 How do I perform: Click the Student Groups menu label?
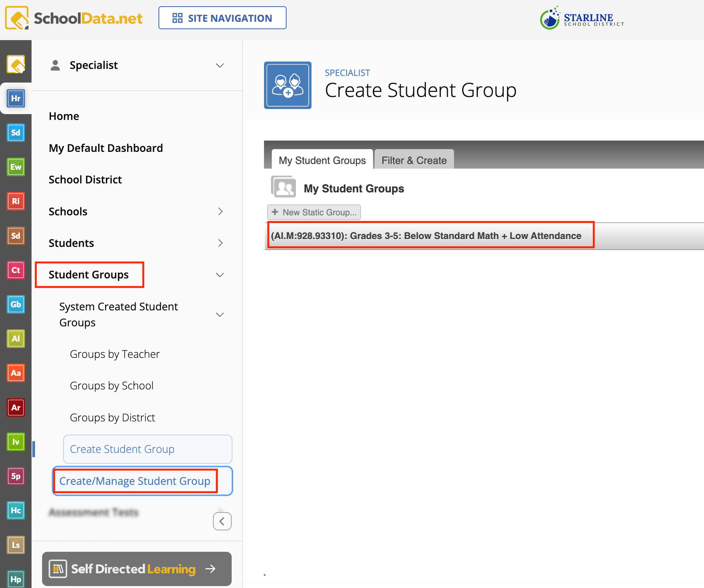pyautogui.click(x=89, y=275)
